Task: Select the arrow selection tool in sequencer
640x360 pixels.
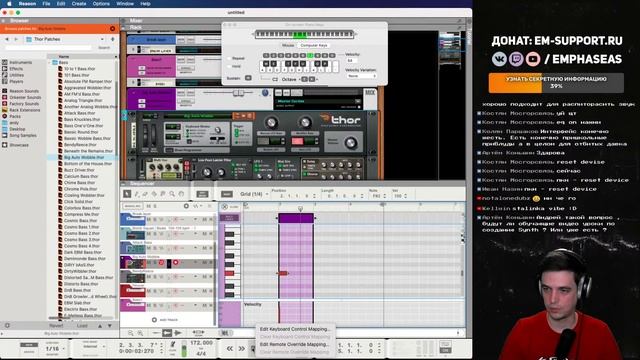Action: [x=127, y=194]
